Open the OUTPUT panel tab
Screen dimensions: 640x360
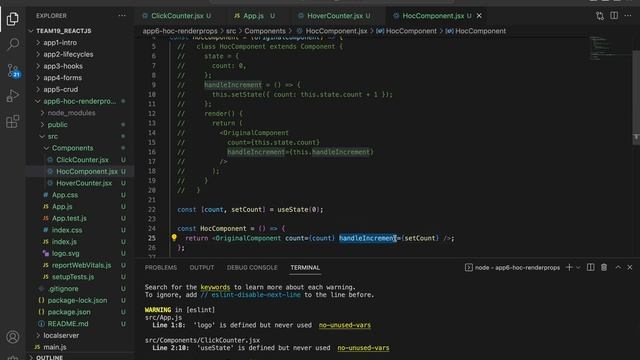point(202,267)
